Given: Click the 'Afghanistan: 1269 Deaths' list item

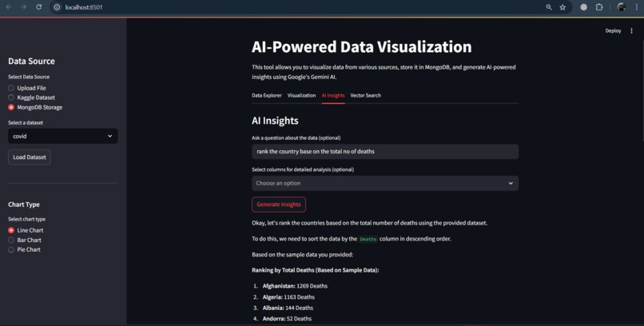Looking at the screenshot, I should (x=295, y=286).
